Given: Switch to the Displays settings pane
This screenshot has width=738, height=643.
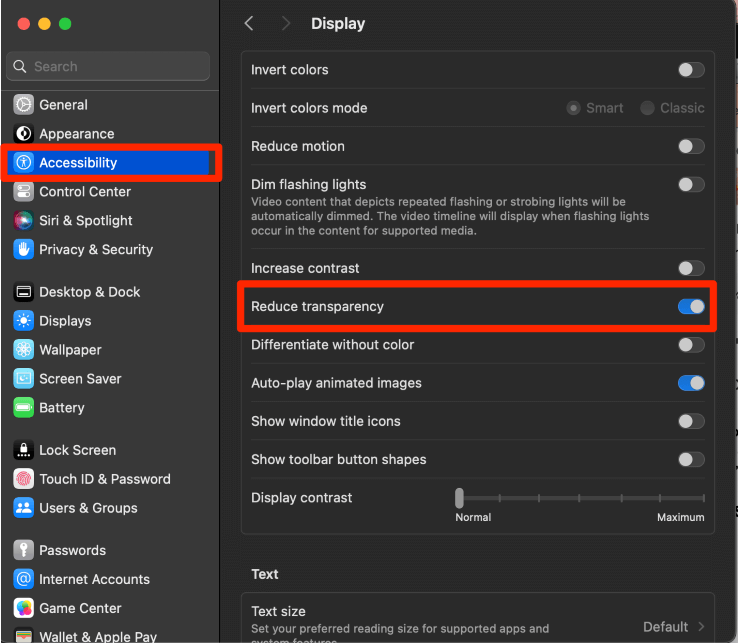Looking at the screenshot, I should (65, 321).
